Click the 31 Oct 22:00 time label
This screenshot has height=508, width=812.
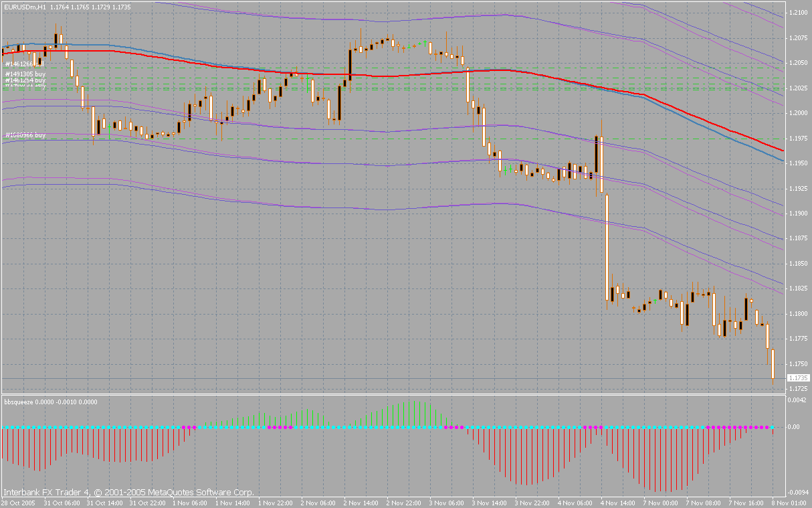click(x=147, y=503)
